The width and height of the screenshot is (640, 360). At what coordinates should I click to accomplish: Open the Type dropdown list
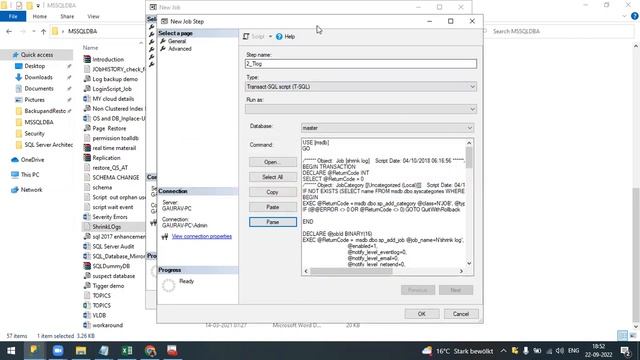(x=361, y=87)
